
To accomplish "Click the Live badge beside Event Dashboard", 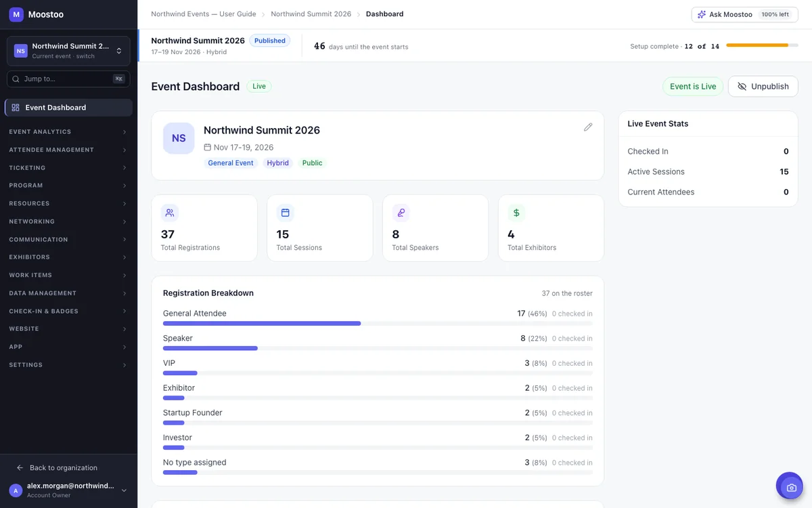I will point(259,87).
